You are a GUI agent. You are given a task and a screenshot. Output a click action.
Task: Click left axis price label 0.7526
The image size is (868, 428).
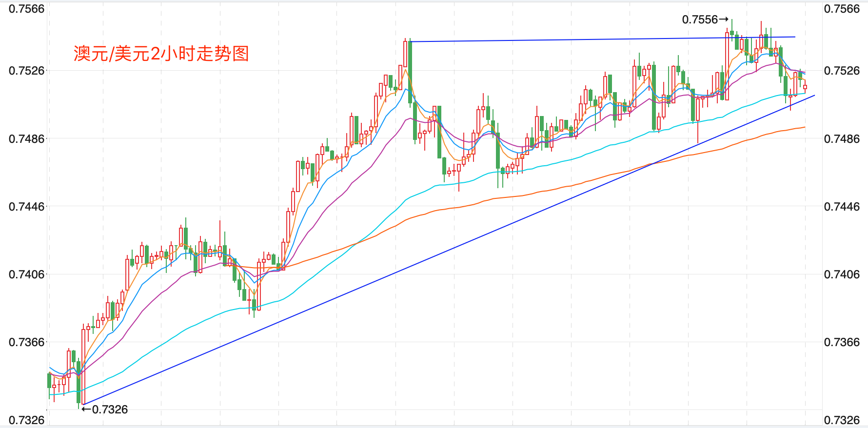26,71
